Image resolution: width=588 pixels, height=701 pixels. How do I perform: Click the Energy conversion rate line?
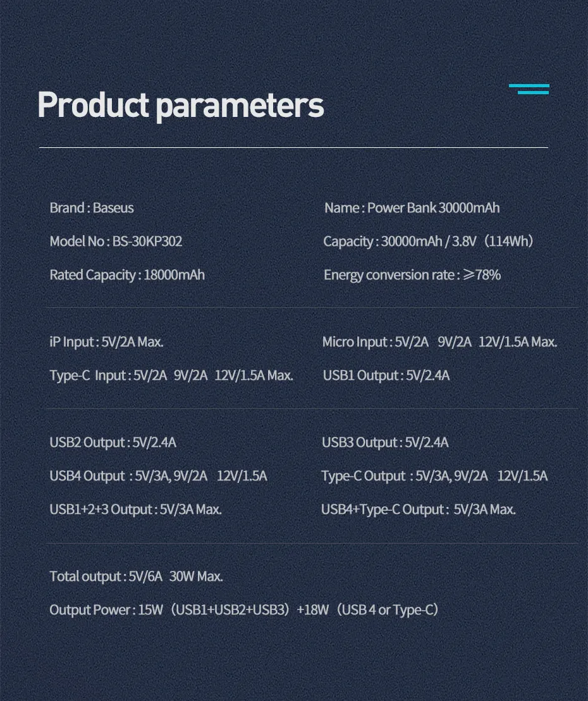click(412, 275)
